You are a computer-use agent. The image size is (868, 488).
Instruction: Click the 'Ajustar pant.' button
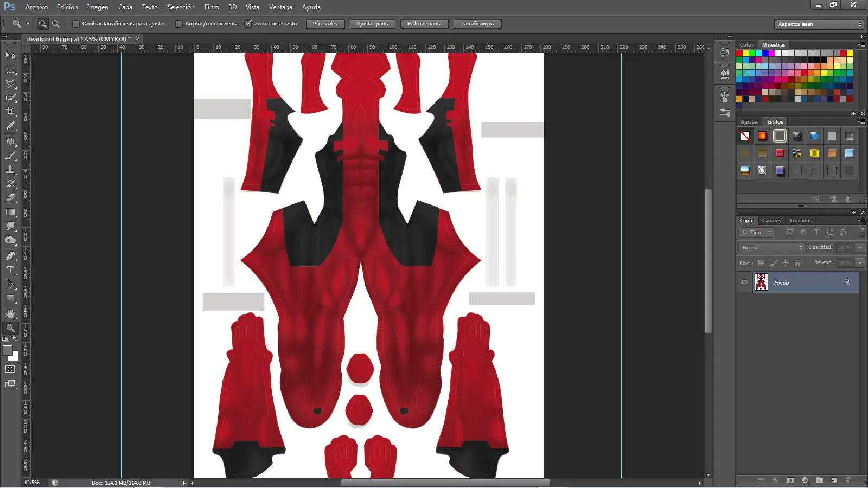[x=372, y=24]
